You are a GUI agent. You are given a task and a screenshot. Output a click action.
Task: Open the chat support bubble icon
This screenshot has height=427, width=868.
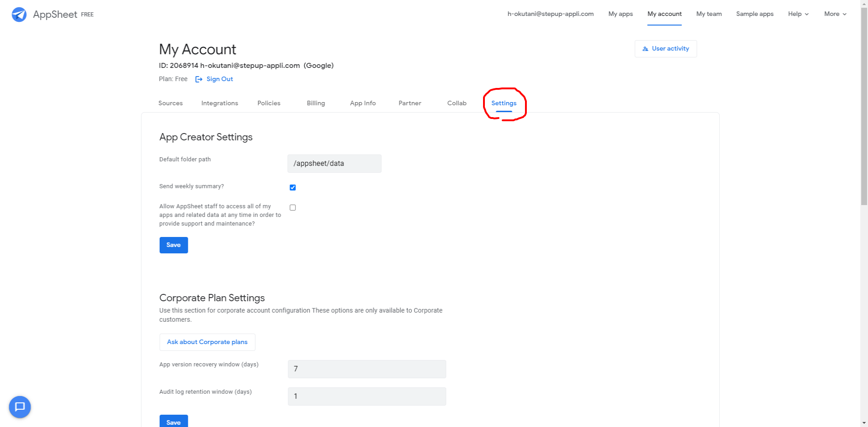tap(20, 406)
